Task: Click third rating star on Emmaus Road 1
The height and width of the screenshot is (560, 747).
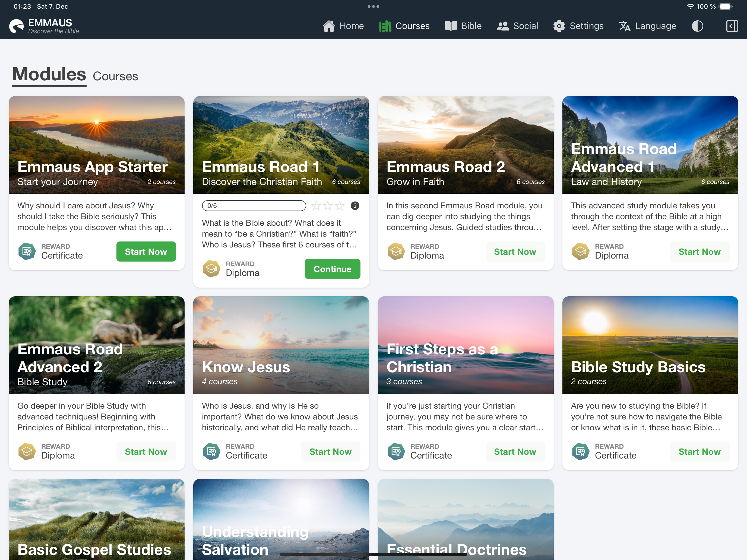Action: tap(339, 206)
